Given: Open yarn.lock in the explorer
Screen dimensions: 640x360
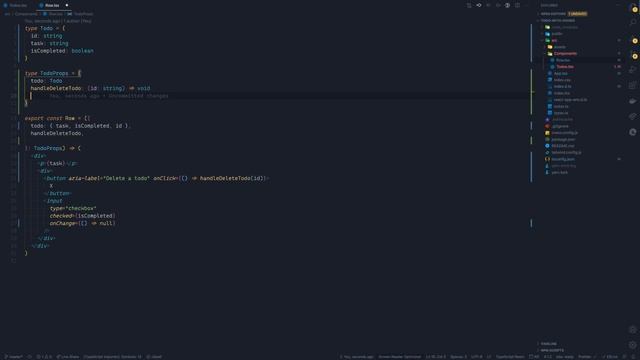Looking at the screenshot, I should tap(559, 172).
